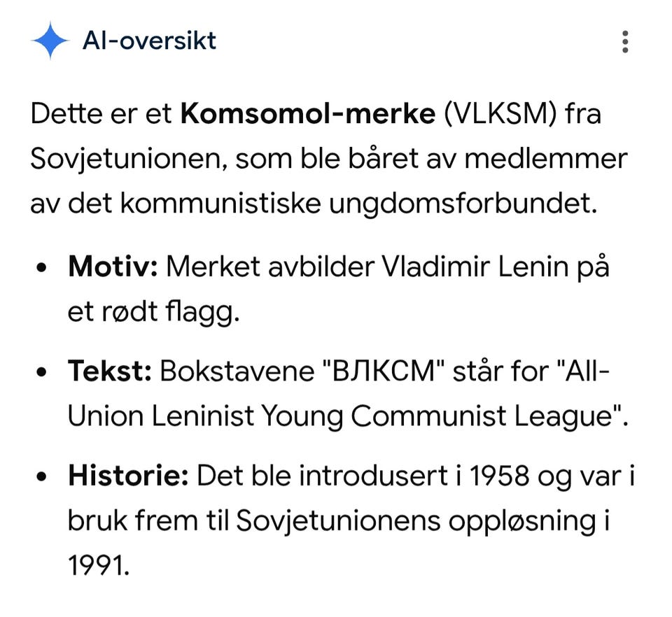Click the year 1991
The width and height of the screenshot is (672, 617).
pyautogui.click(x=99, y=565)
